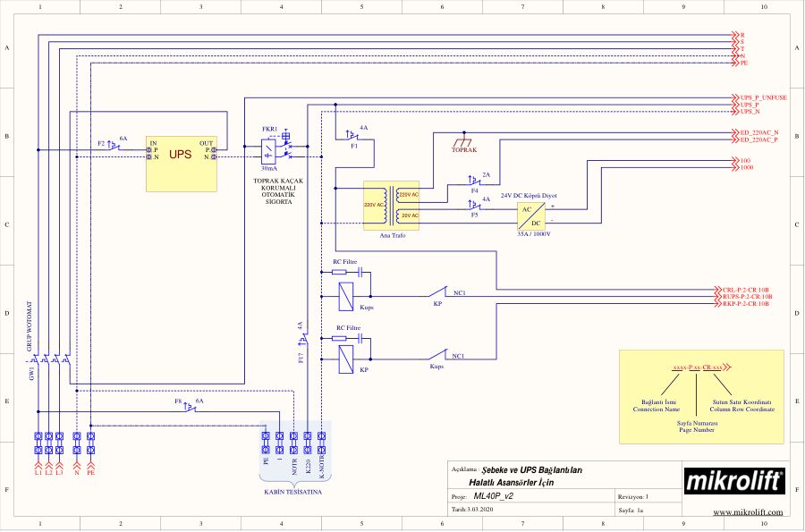Image resolution: width=805 pixels, height=532 pixels.
Task: Select the Ana Trafo transformer symbol
Action: [391, 206]
